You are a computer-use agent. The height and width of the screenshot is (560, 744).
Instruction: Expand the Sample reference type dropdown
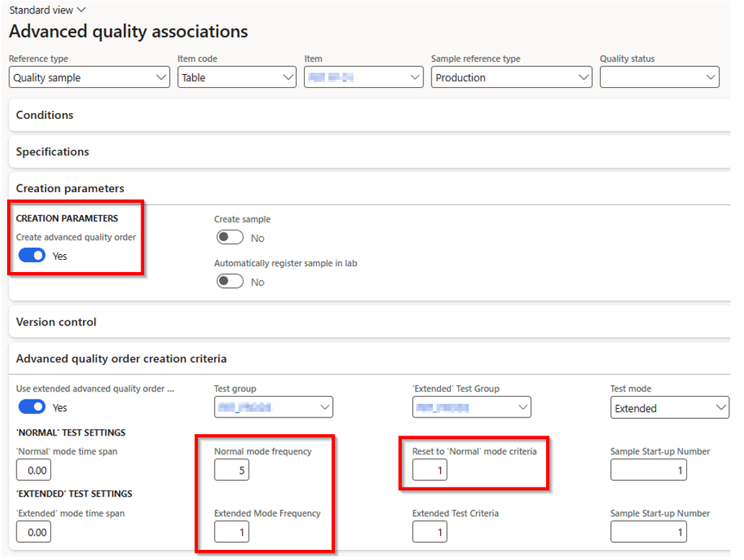point(511,78)
